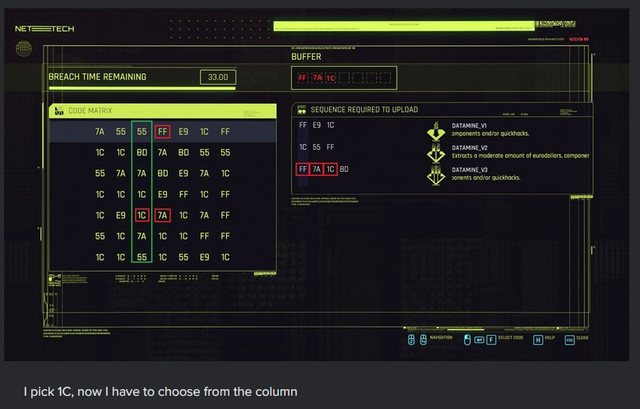Click the Sequence Required header icon
Viewport: 640px width, 409px height.
click(302, 109)
